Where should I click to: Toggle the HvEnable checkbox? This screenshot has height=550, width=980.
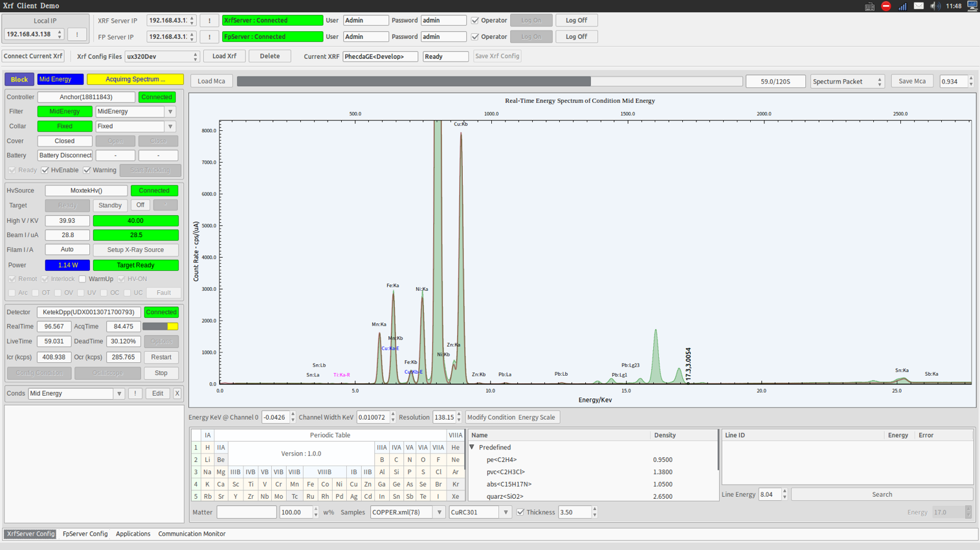click(x=45, y=170)
